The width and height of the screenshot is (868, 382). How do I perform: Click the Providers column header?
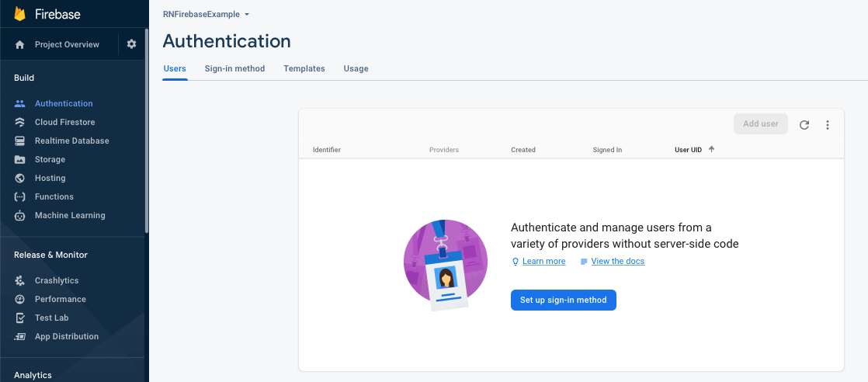(x=444, y=150)
